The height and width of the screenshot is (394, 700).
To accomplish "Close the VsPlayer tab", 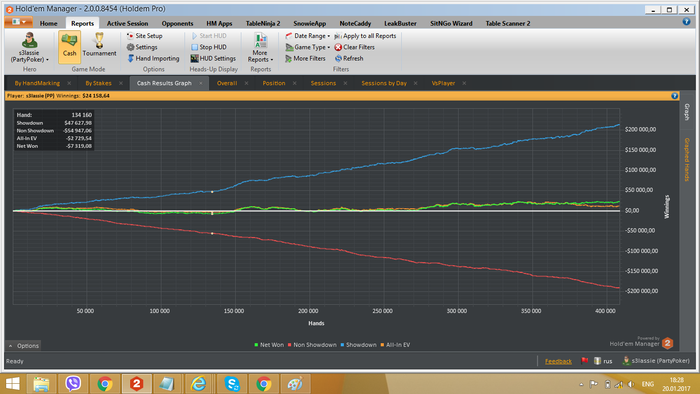I will 464,83.
